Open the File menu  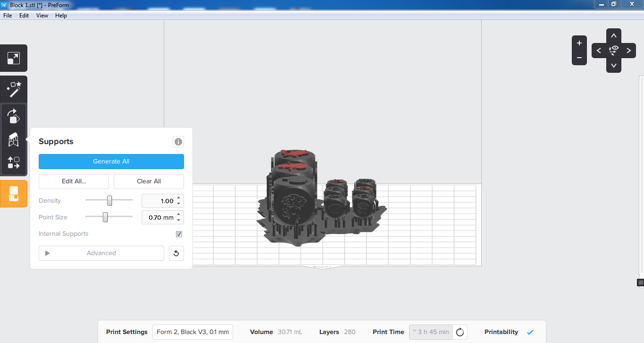pos(8,16)
